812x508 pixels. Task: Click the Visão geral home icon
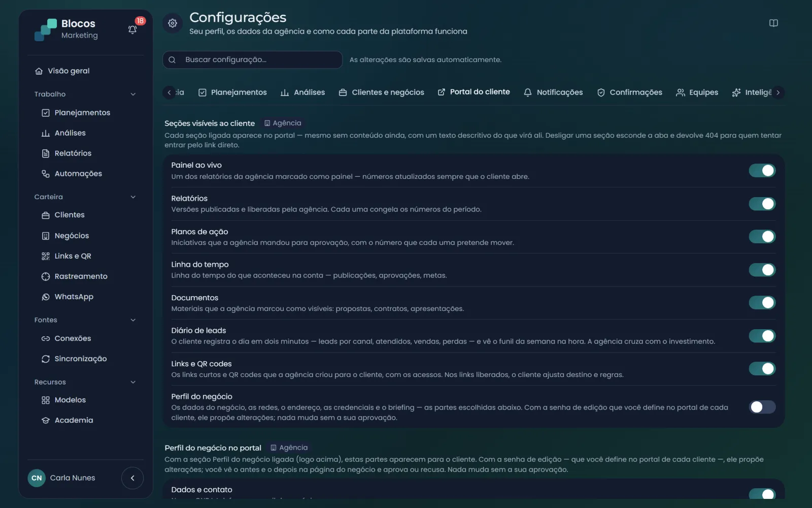(39, 71)
